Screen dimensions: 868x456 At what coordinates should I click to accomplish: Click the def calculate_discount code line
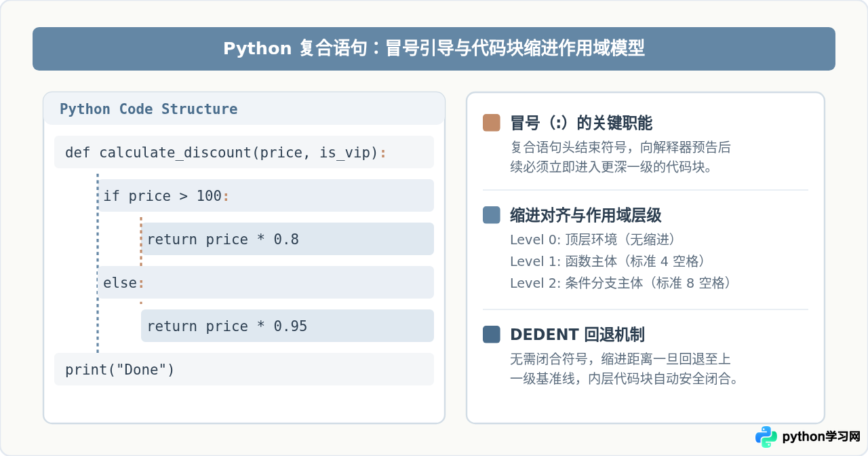pos(244,152)
